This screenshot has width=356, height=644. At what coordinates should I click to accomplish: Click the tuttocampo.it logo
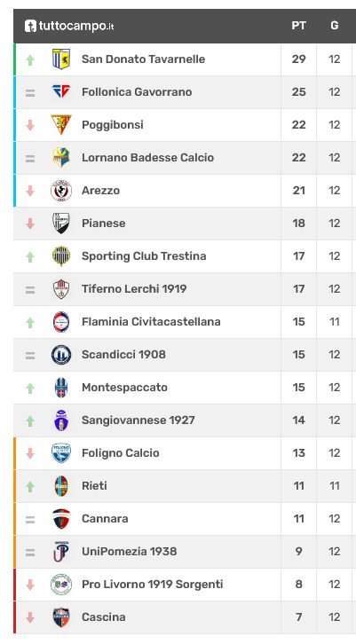tap(69, 26)
